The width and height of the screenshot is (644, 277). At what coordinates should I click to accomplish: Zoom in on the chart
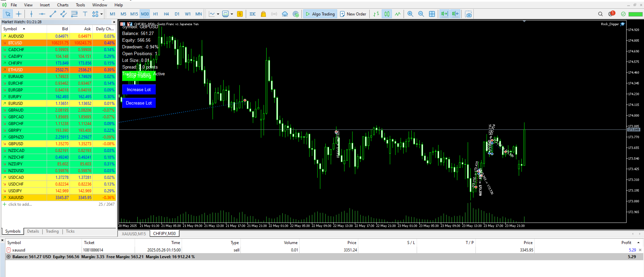tap(410, 14)
